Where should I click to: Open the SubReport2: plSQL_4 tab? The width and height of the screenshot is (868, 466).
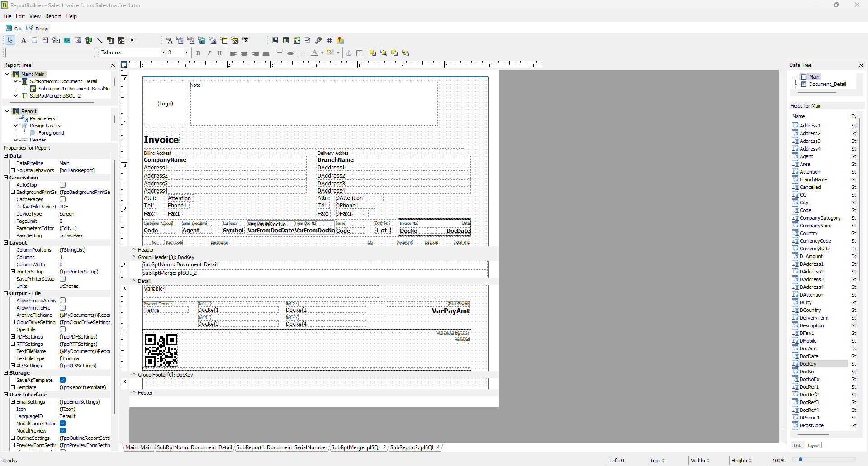[415, 447]
